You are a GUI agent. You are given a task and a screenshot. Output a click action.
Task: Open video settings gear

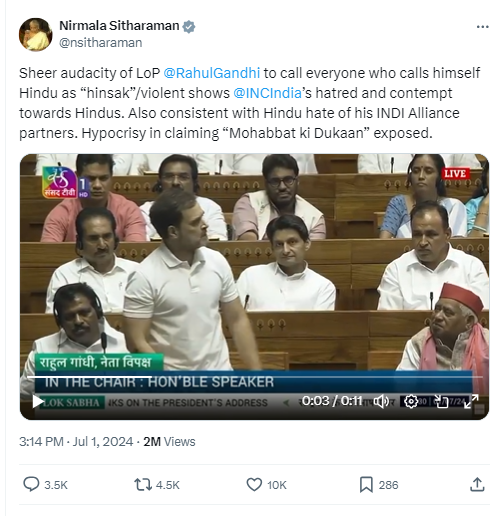(x=411, y=401)
